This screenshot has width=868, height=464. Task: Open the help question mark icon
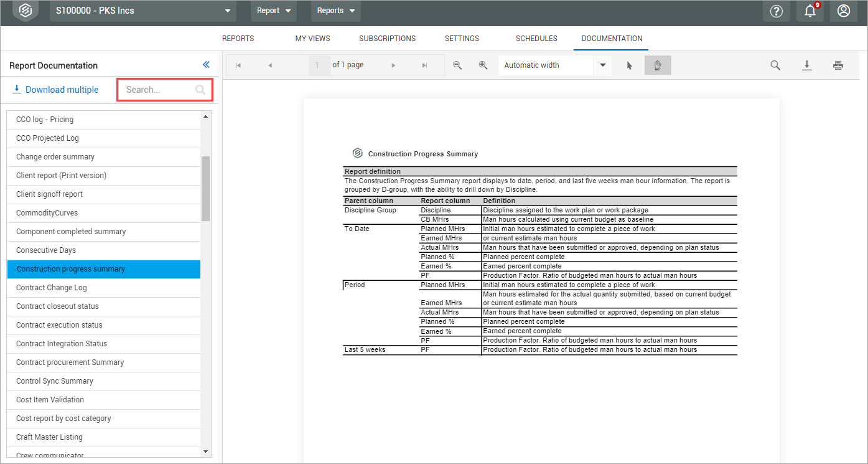coord(776,11)
